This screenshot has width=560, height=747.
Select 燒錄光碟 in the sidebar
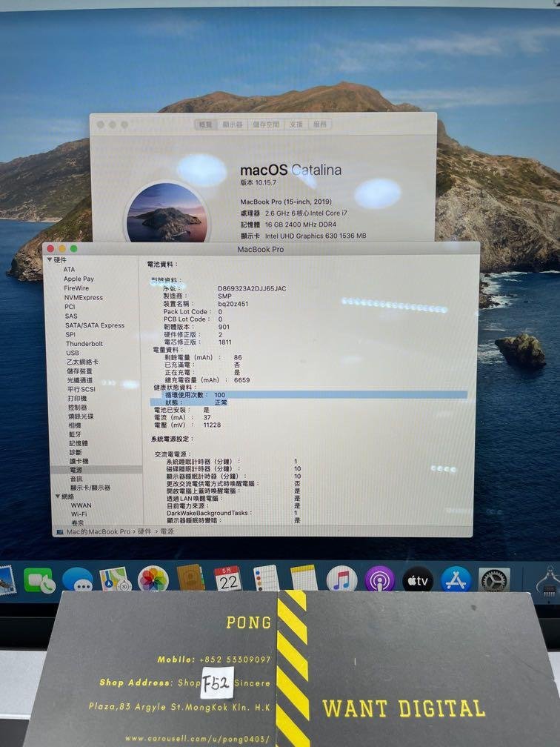click(81, 416)
